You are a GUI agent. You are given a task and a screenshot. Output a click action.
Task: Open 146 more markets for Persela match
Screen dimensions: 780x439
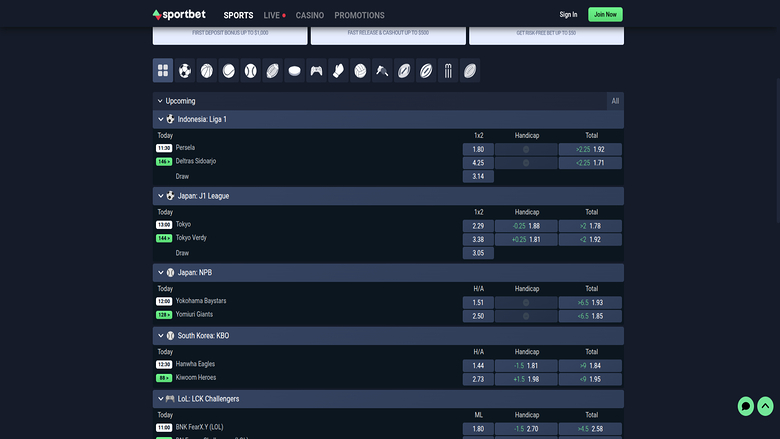click(x=164, y=162)
